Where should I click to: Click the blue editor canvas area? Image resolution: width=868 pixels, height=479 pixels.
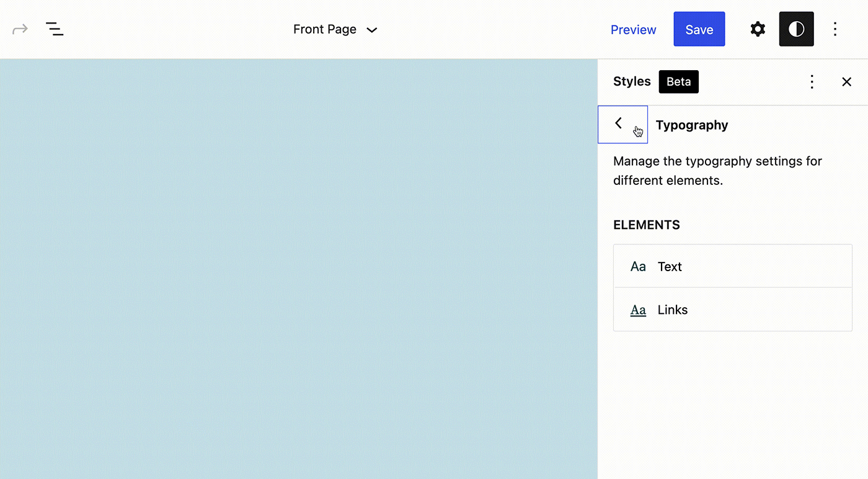298,269
